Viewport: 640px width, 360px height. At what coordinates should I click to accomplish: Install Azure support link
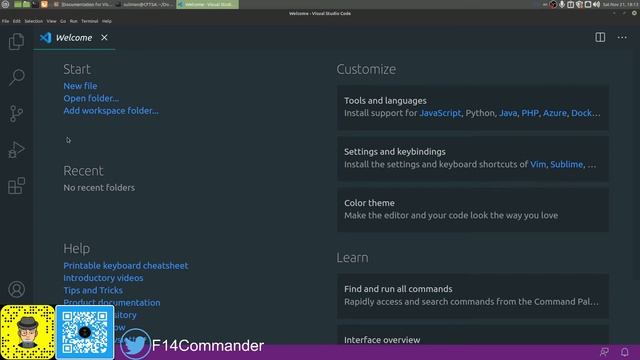[x=554, y=113]
